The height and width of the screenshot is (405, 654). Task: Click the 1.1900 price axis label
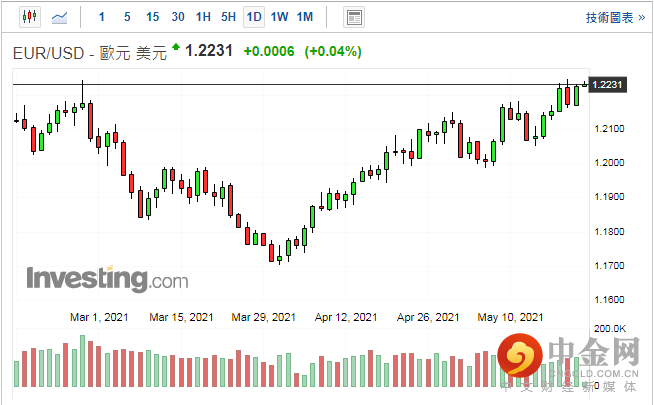[609, 197]
